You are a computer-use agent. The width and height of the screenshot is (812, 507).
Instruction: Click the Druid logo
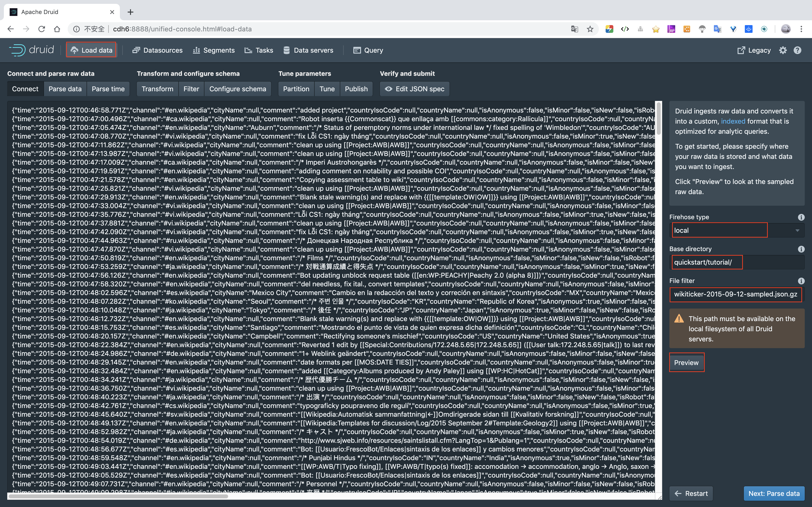coord(32,50)
